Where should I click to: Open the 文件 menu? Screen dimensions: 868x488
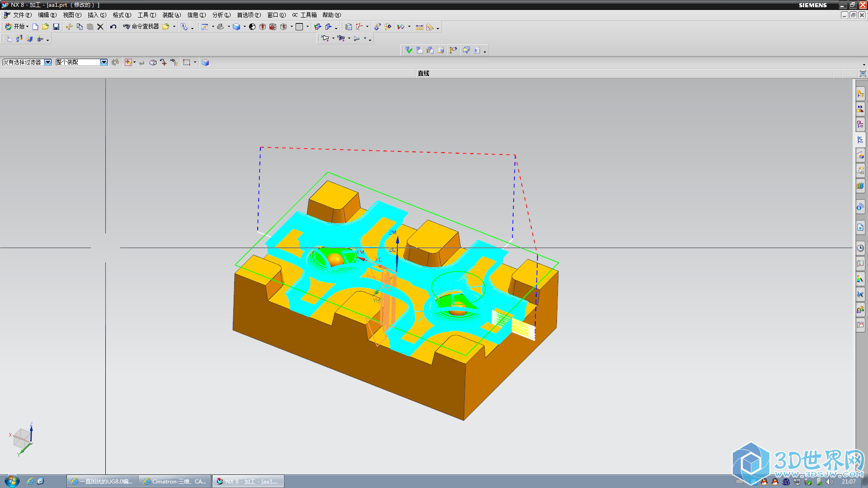[x=21, y=15]
